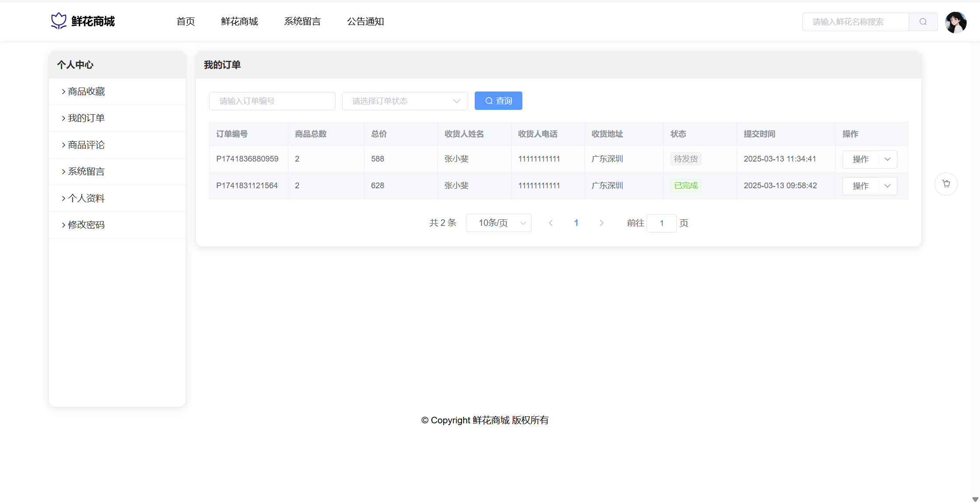Open 修改密码 sidebar entry
This screenshot has height=503, width=980.
pyautogui.click(x=87, y=225)
